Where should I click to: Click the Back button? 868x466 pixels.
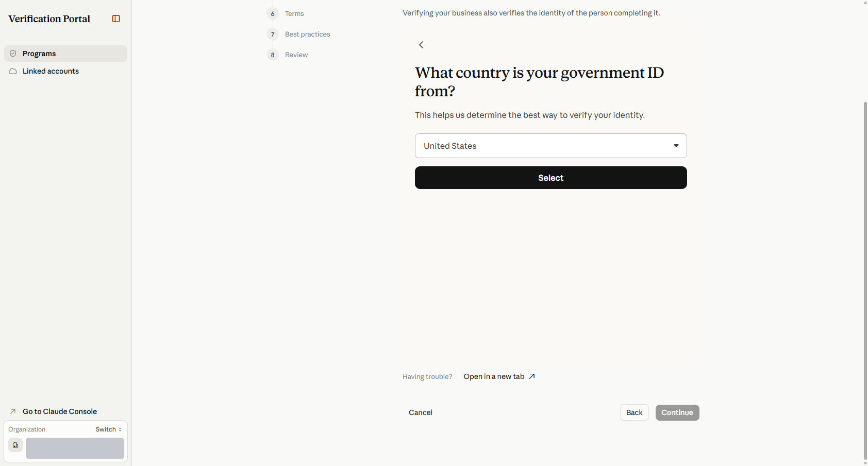click(634, 412)
